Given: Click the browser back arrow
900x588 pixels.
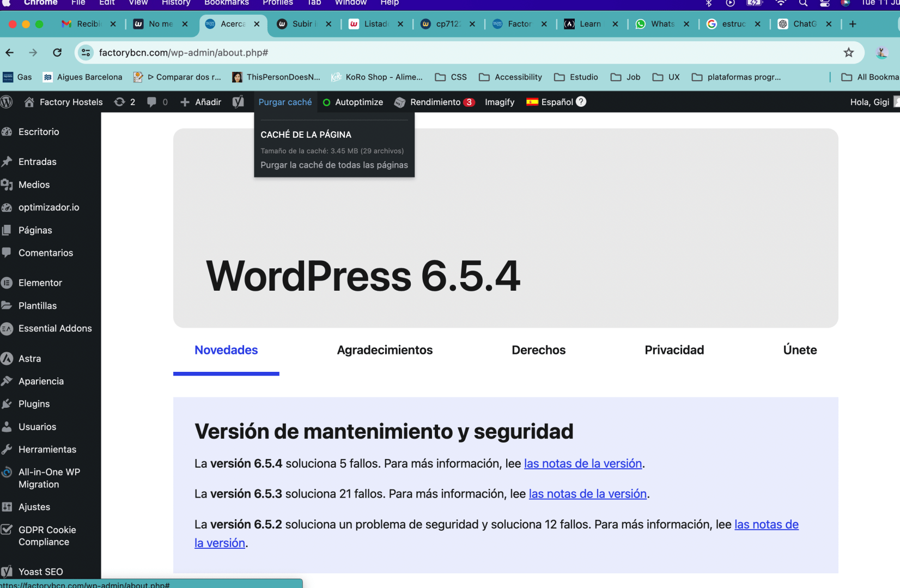Looking at the screenshot, I should 10,52.
